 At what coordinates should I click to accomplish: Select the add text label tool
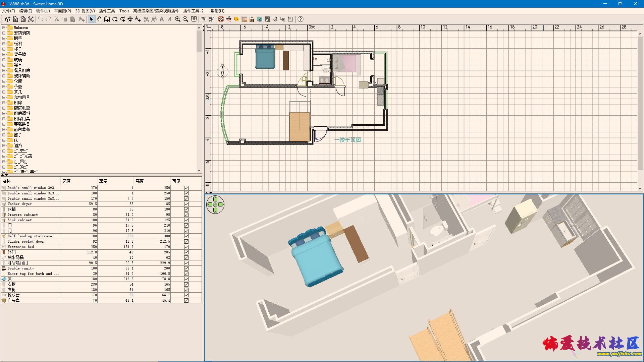(x=138, y=19)
